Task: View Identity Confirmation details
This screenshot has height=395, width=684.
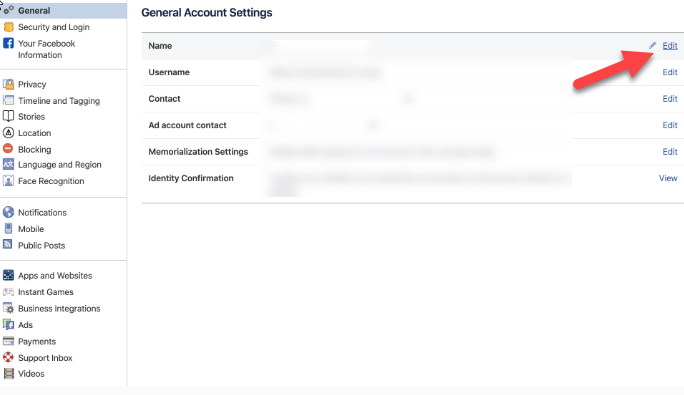Action: click(668, 178)
